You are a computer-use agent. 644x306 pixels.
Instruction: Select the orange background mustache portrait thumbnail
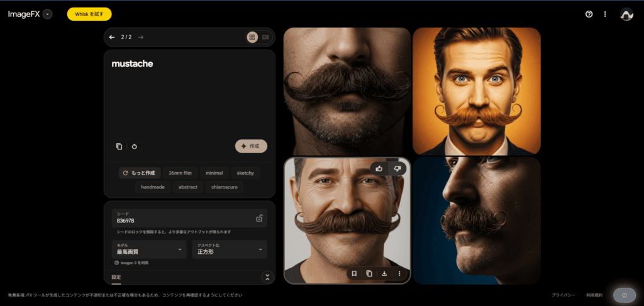tap(476, 91)
